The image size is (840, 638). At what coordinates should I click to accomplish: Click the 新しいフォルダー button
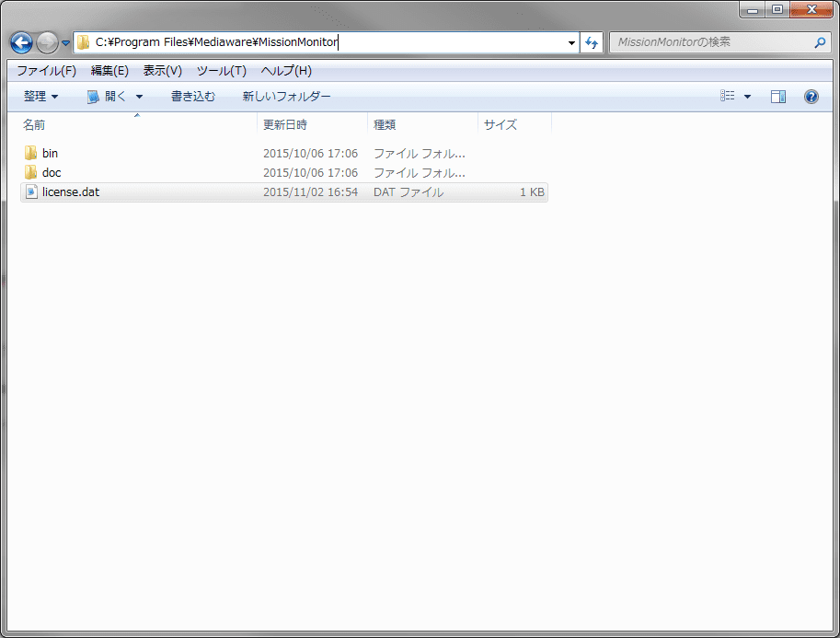(287, 97)
